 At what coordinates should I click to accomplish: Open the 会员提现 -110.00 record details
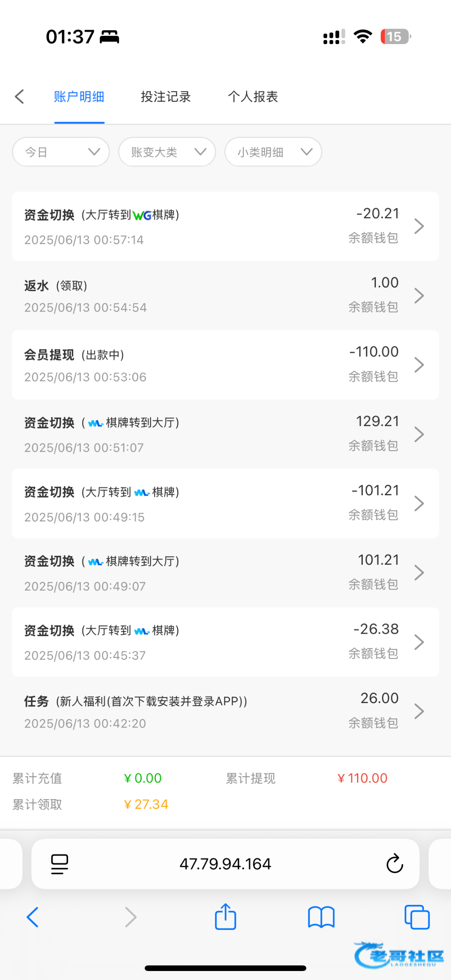tap(225, 365)
